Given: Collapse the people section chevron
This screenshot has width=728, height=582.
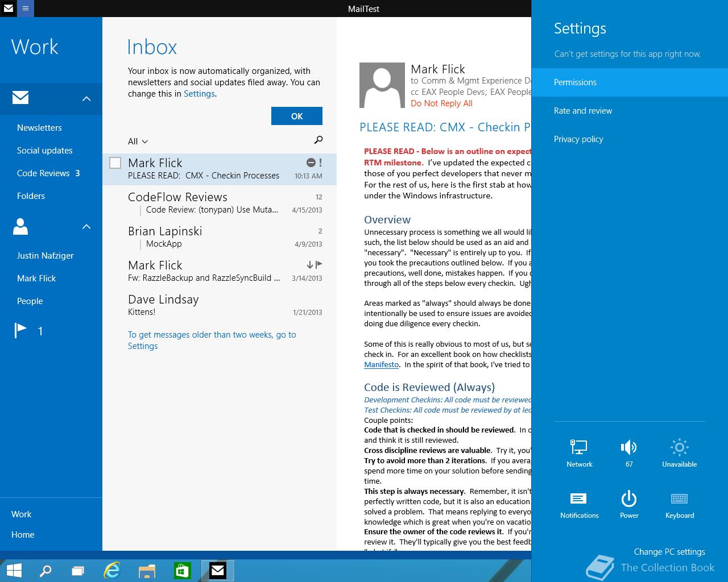Looking at the screenshot, I should tap(86, 227).
